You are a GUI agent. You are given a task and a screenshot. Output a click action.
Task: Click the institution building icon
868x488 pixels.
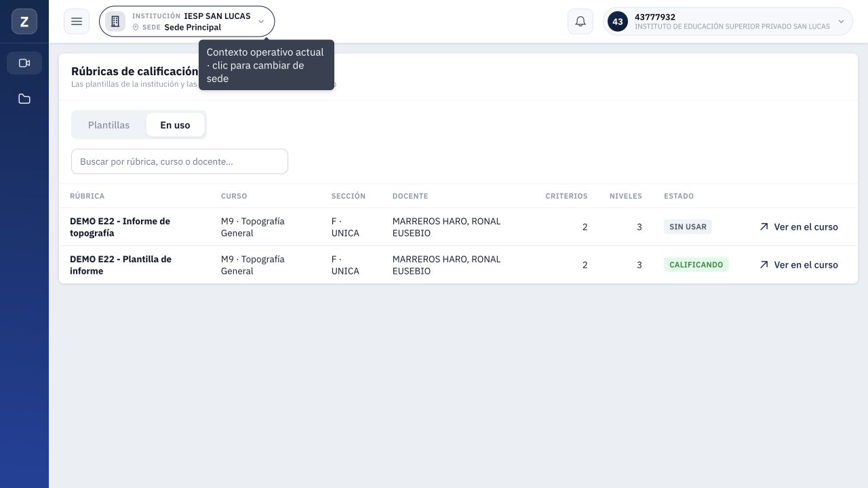tap(115, 22)
